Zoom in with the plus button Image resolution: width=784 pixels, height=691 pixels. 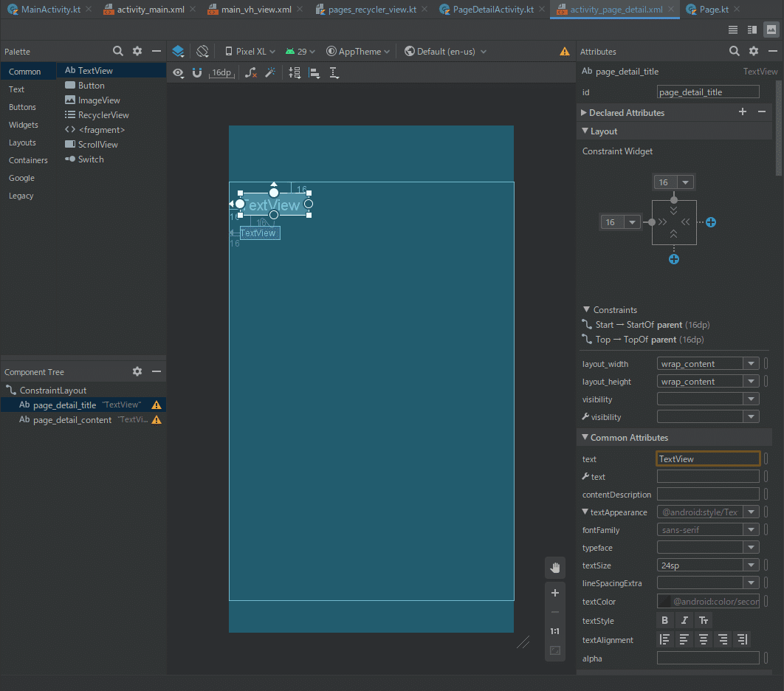pos(555,593)
